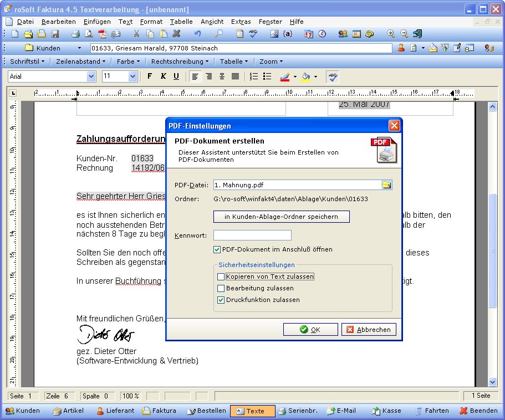Click the undo arrow icon
This screenshot has width=505, height=420.
pyautogui.click(x=198, y=34)
